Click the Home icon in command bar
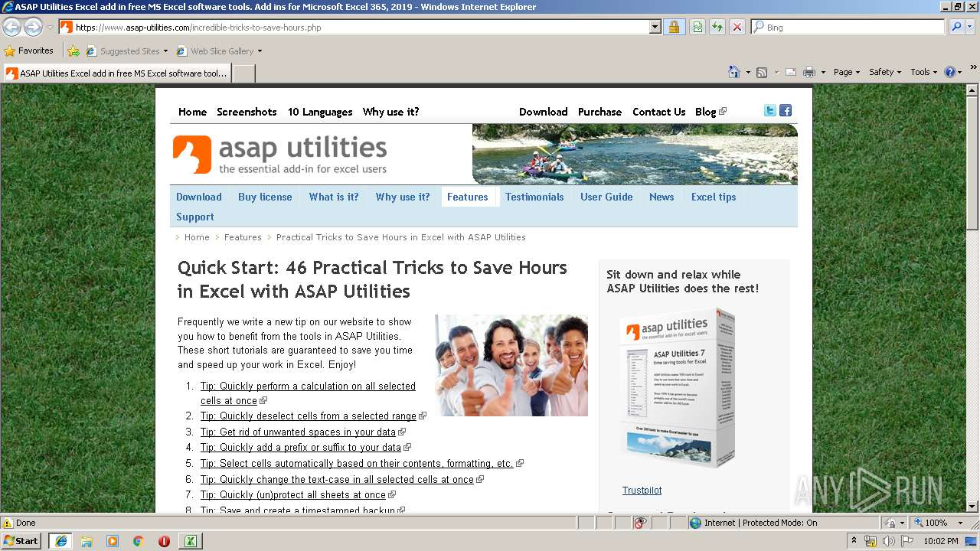The height and width of the screenshot is (551, 980). pyautogui.click(x=733, y=72)
